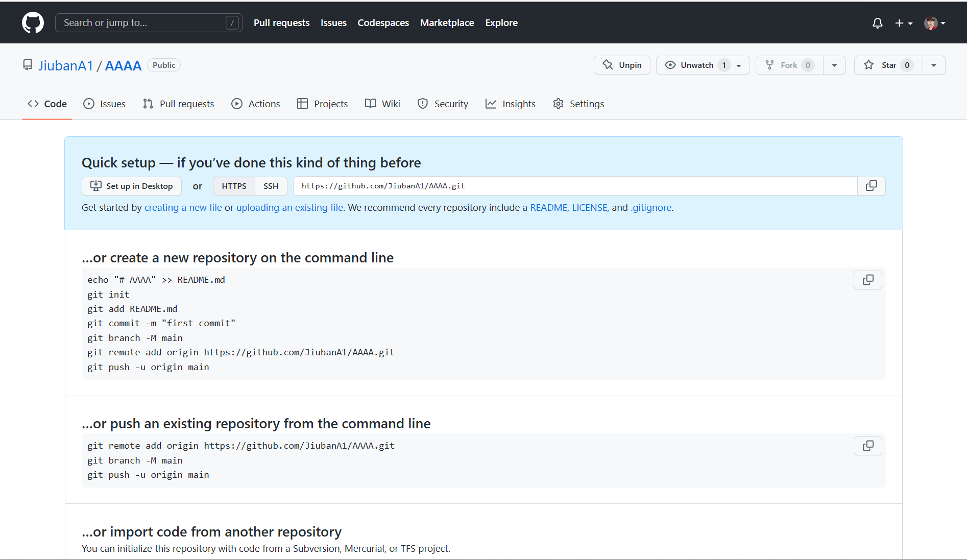This screenshot has height=560, width=967.
Task: Open notifications bell
Action: tap(877, 23)
